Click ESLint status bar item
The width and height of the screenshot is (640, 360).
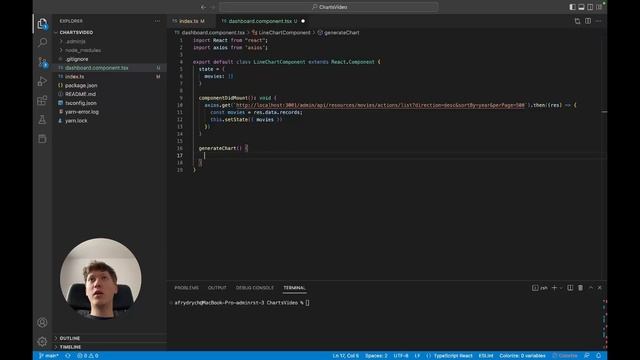tap(486, 356)
